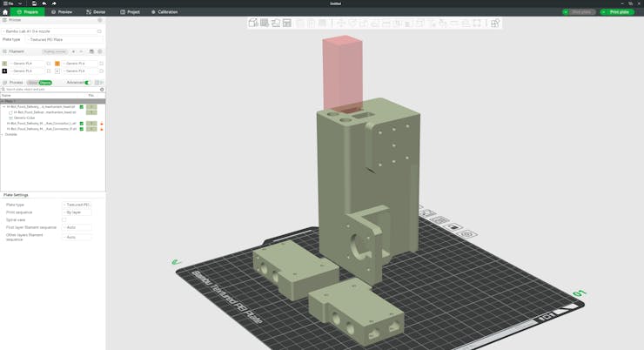Click the gear icon beside object search field

click(x=102, y=89)
